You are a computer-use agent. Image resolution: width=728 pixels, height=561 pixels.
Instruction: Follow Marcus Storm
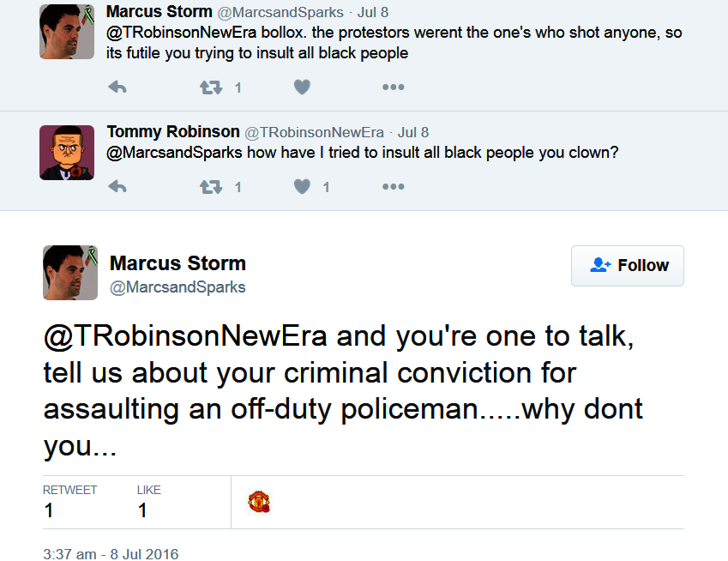(628, 266)
